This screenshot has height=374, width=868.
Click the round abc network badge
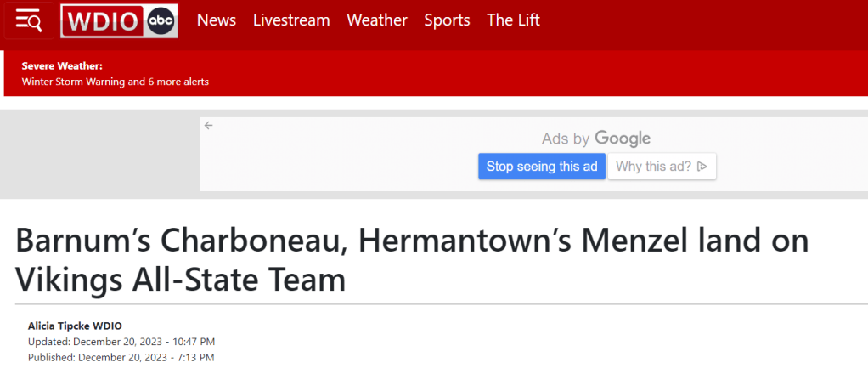[161, 21]
